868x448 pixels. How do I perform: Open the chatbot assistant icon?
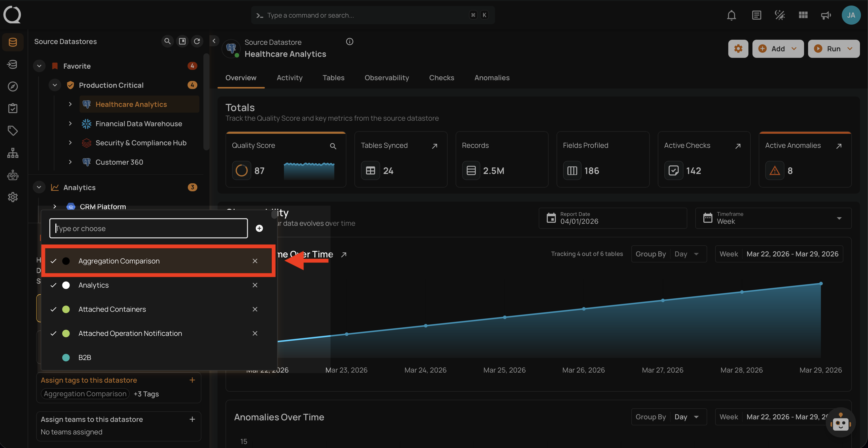pyautogui.click(x=840, y=423)
